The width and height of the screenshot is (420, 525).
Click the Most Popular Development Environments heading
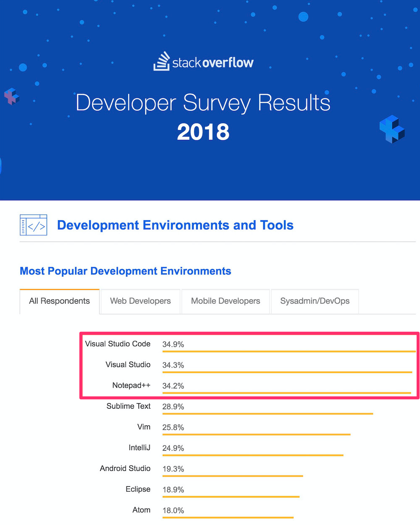click(x=126, y=271)
